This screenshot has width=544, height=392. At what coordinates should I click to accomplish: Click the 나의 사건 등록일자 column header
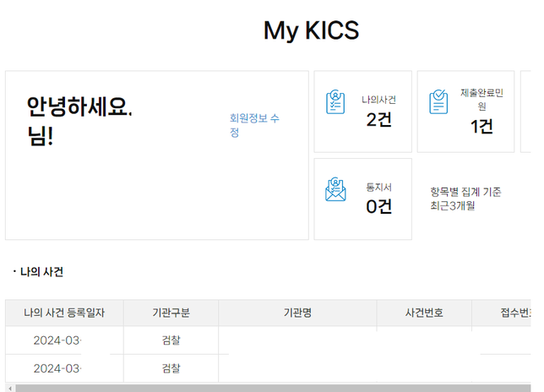tap(64, 313)
